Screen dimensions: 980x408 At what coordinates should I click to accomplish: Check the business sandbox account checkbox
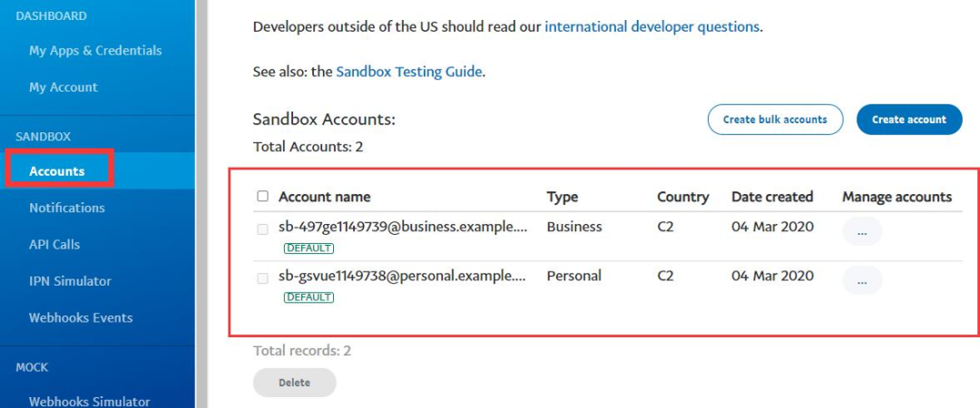(x=263, y=229)
